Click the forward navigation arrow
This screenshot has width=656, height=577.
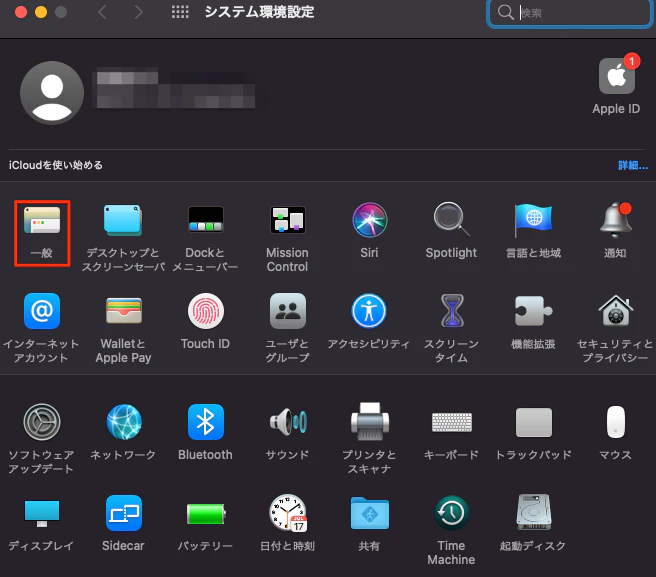139,12
